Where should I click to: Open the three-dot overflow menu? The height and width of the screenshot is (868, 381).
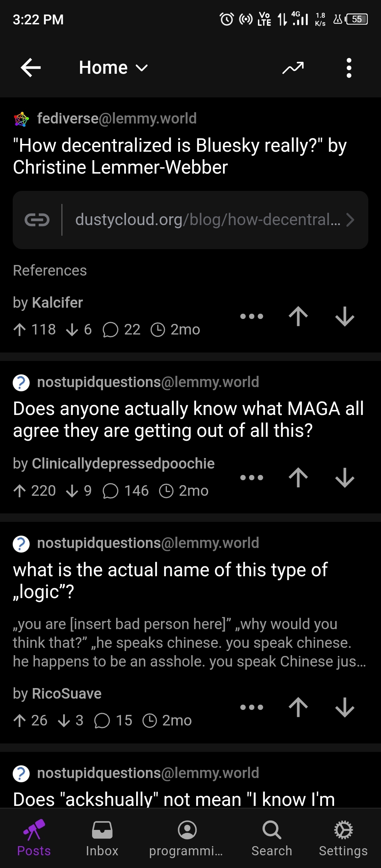pos(349,67)
